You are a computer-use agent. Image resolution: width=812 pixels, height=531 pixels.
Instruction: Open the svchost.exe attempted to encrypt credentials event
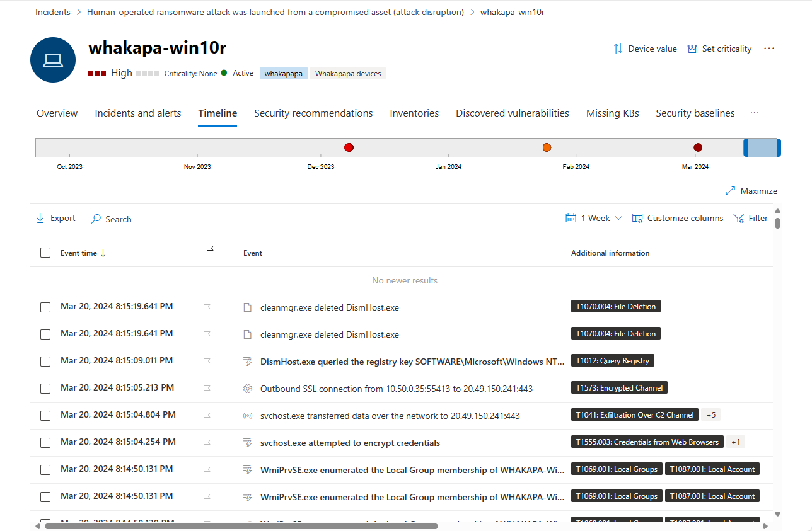tap(350, 443)
